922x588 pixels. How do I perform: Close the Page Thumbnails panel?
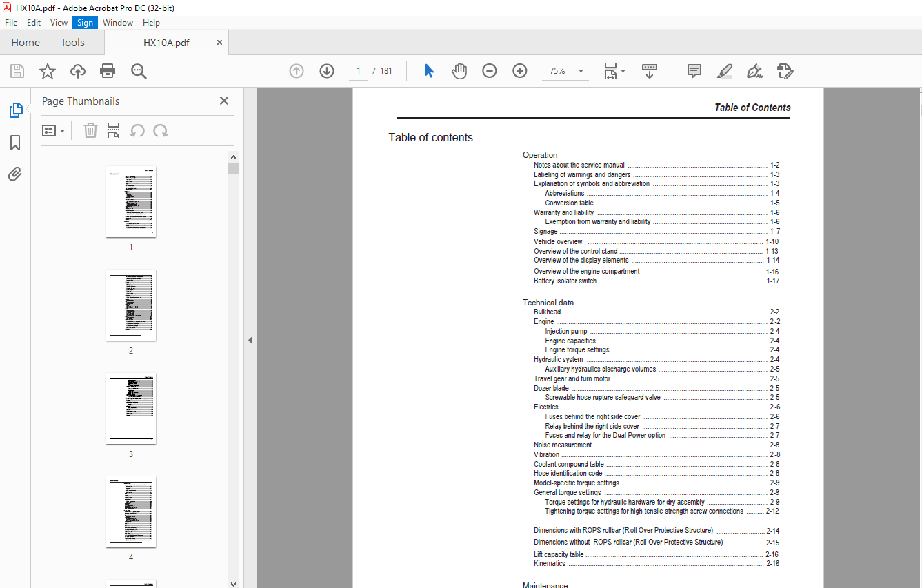[x=224, y=101]
